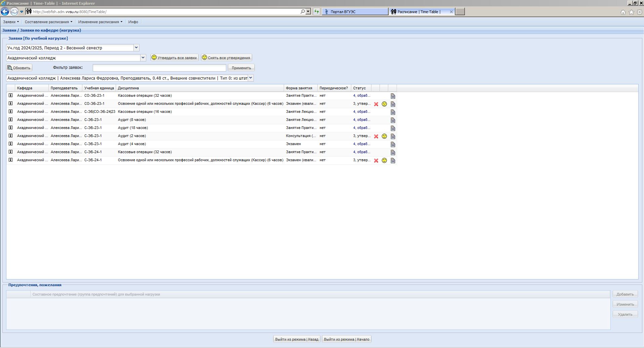Open the Составление расписания menu
Screen dimensions: 644x348
48,22
